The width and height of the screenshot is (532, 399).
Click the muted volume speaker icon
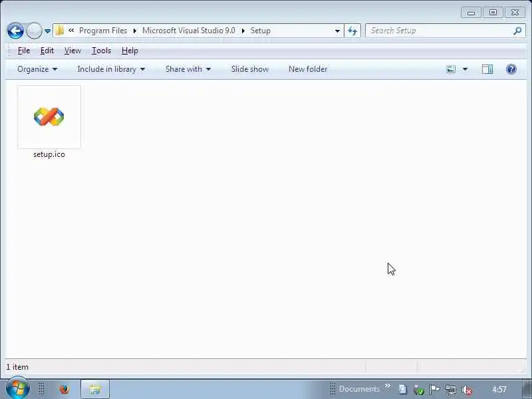[467, 390]
